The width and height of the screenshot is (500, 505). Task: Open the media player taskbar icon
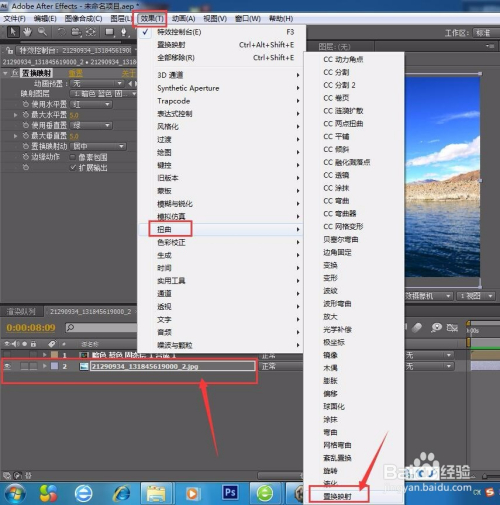[x=192, y=493]
